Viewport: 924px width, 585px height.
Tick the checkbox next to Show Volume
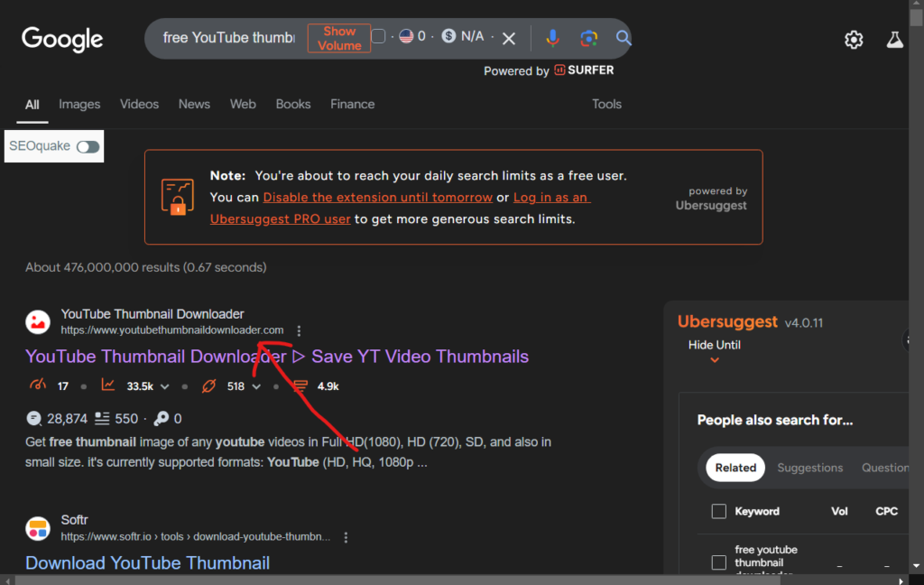click(x=378, y=36)
